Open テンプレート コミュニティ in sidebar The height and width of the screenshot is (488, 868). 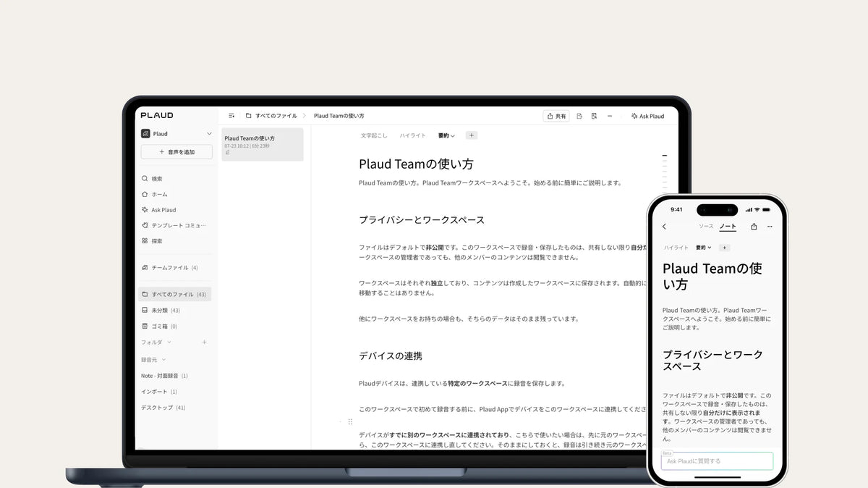click(175, 225)
